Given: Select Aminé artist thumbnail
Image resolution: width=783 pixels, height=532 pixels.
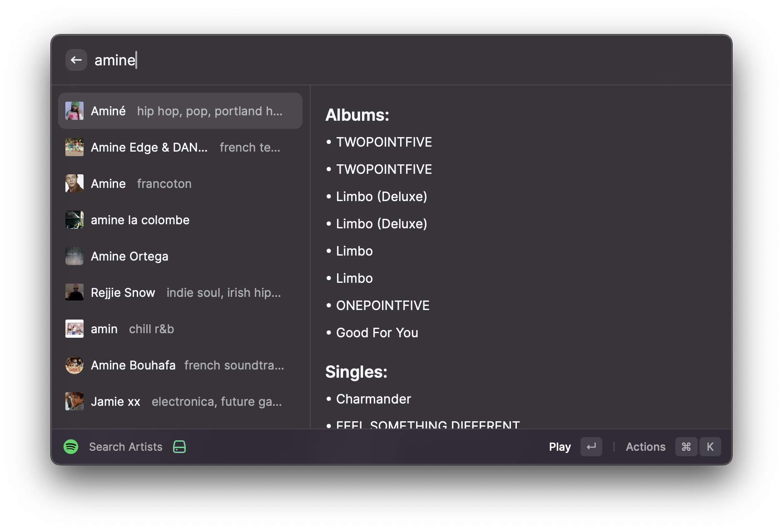Looking at the screenshot, I should [74, 111].
